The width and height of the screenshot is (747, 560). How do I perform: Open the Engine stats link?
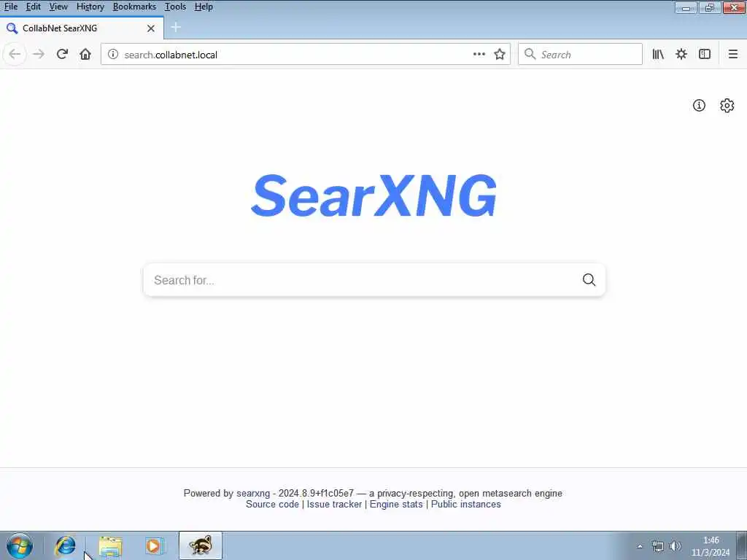pyautogui.click(x=396, y=505)
